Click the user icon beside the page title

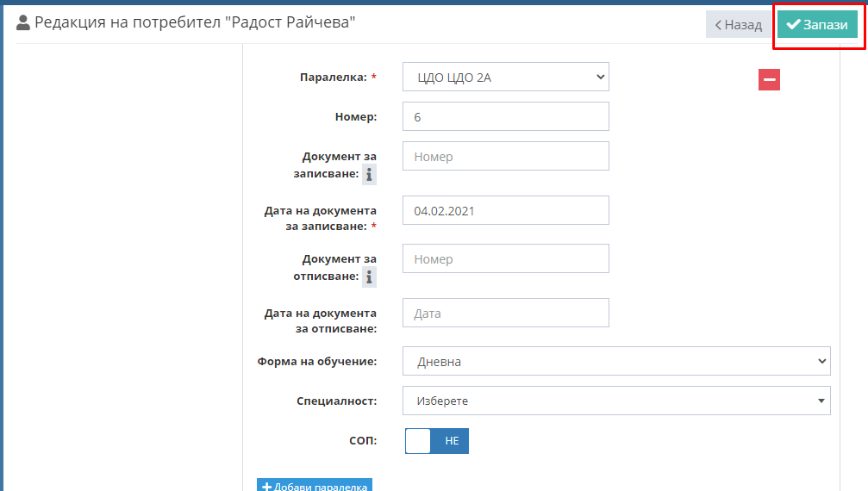[23, 22]
